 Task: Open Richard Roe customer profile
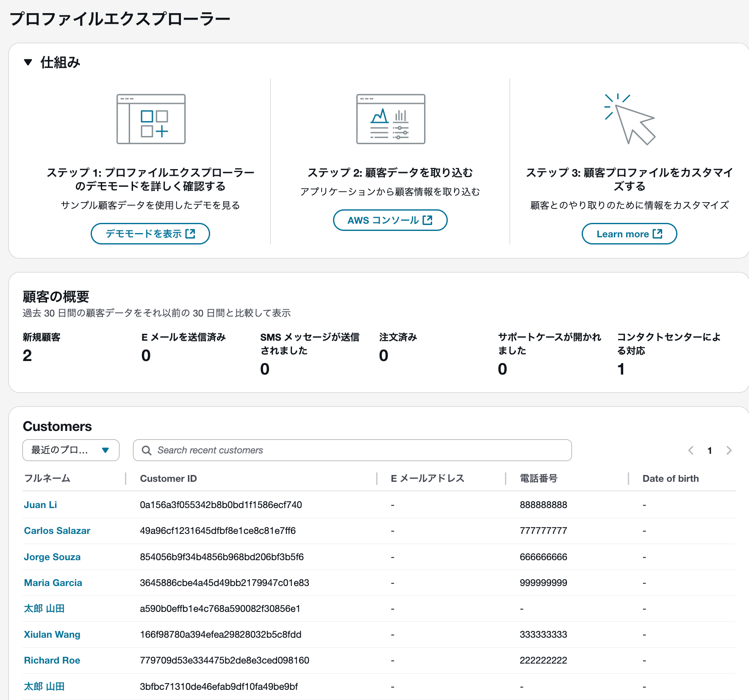click(52, 660)
